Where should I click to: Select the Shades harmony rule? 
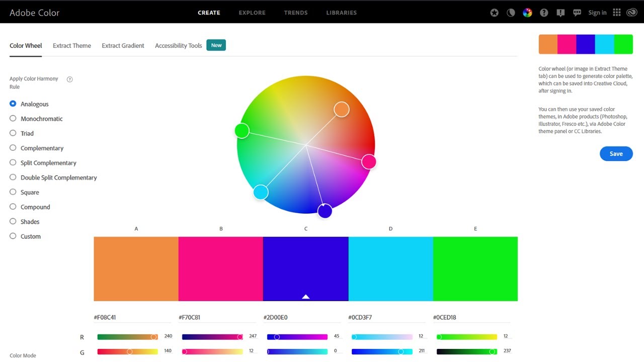coord(25,221)
